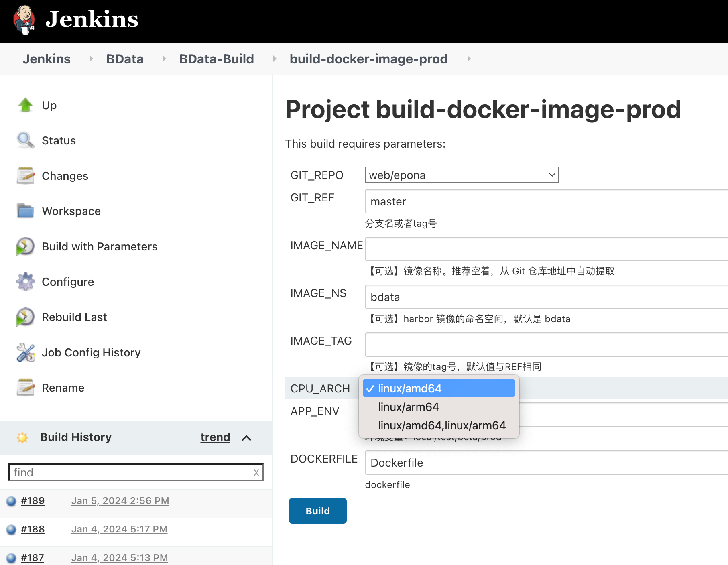
Task: Click the Changes notepad icon
Action: tap(26, 176)
